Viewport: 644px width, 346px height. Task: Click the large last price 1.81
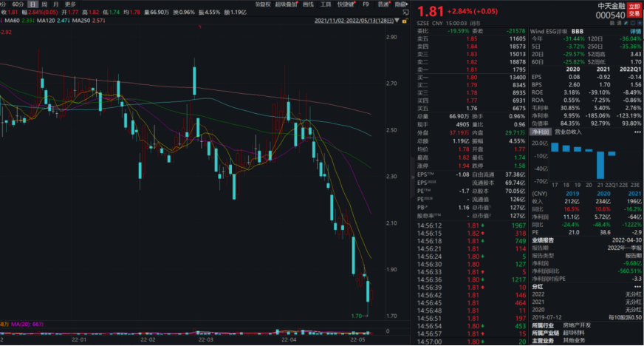pos(430,11)
